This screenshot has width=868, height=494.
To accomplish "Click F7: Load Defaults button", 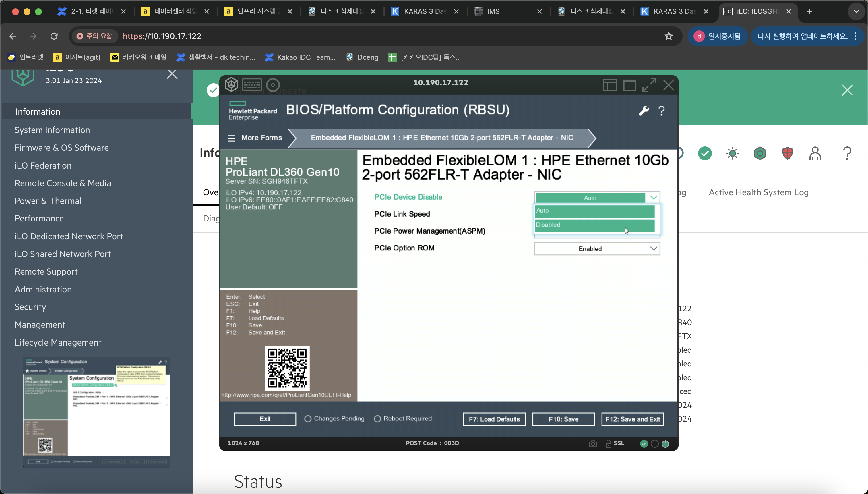I will (x=494, y=419).
